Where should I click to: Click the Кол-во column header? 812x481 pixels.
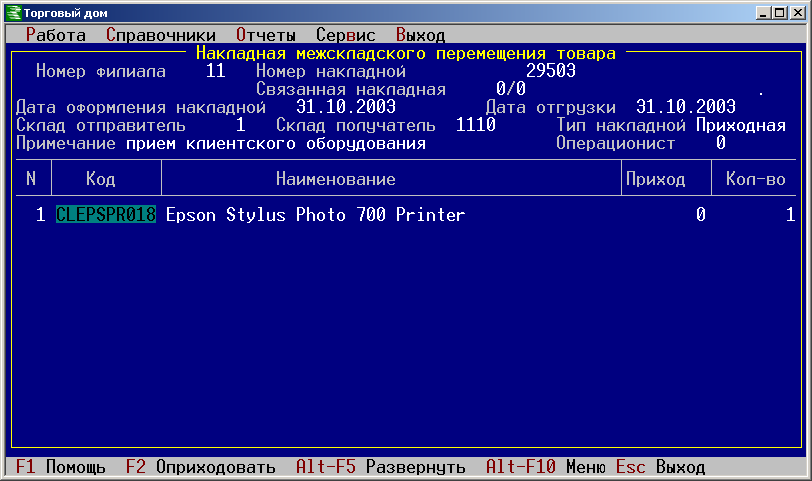tap(756, 179)
